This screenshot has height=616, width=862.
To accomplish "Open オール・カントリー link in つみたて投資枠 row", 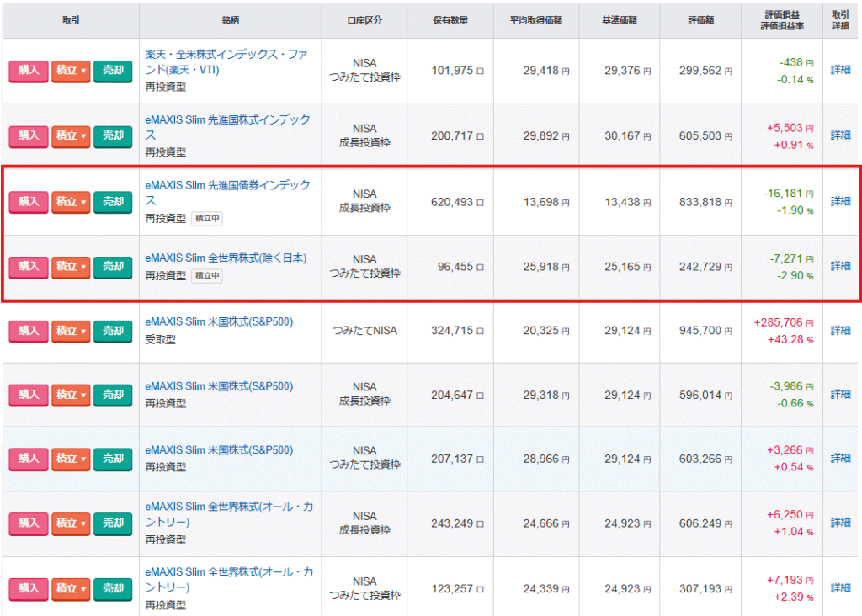I will click(x=229, y=580).
